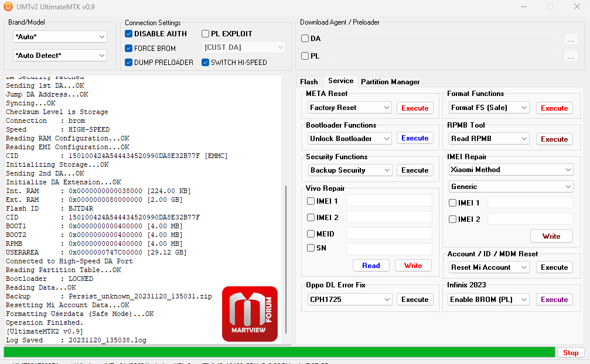Open the CPH1725 model dropdown
This screenshot has width=590, height=364.
pyautogui.click(x=350, y=300)
